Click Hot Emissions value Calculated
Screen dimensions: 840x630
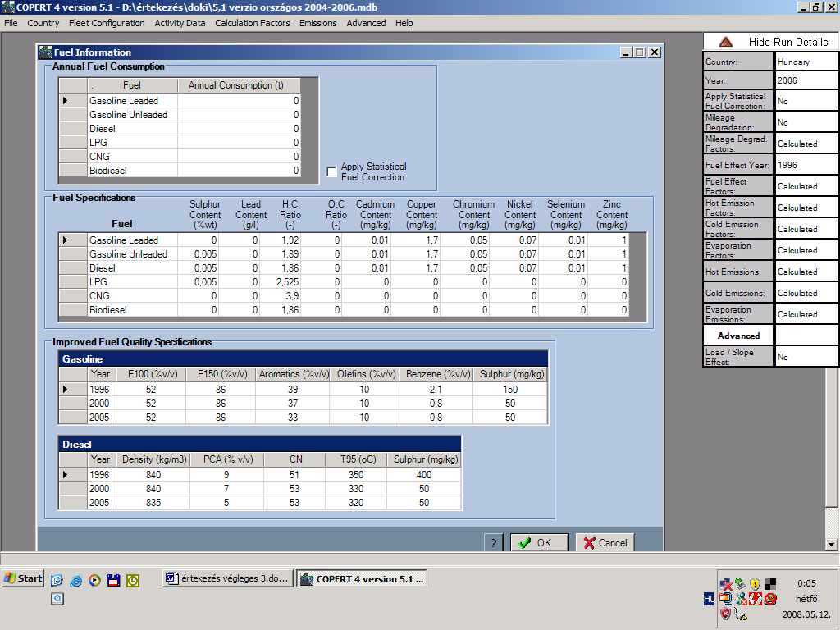[x=806, y=272]
